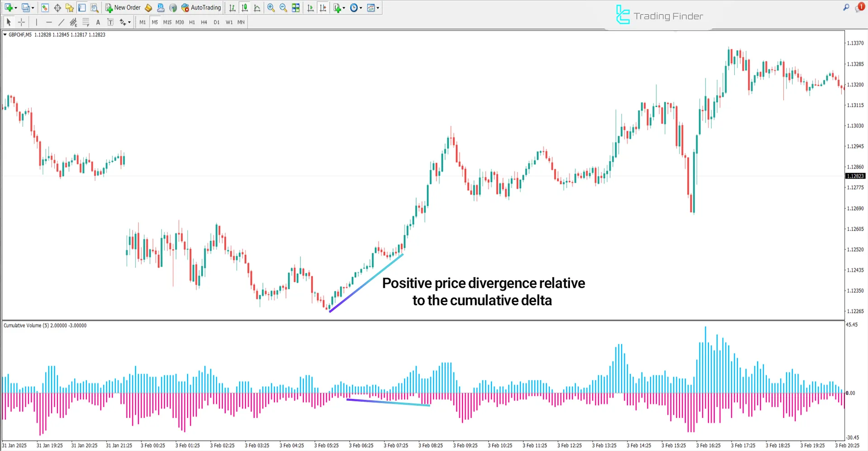This screenshot has height=451, width=868.
Task: Switch to the H1 timeframe
Action: point(192,22)
